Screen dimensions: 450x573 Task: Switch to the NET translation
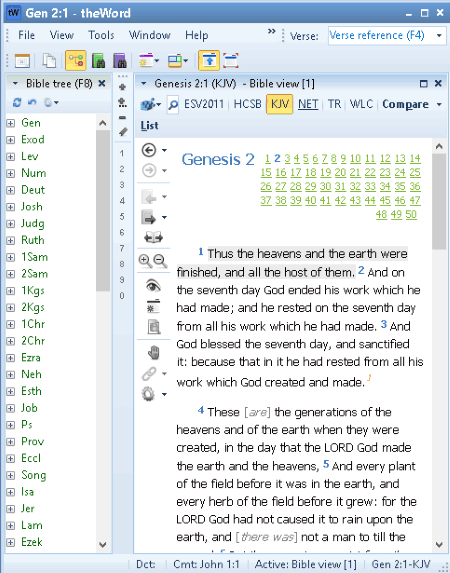(308, 104)
